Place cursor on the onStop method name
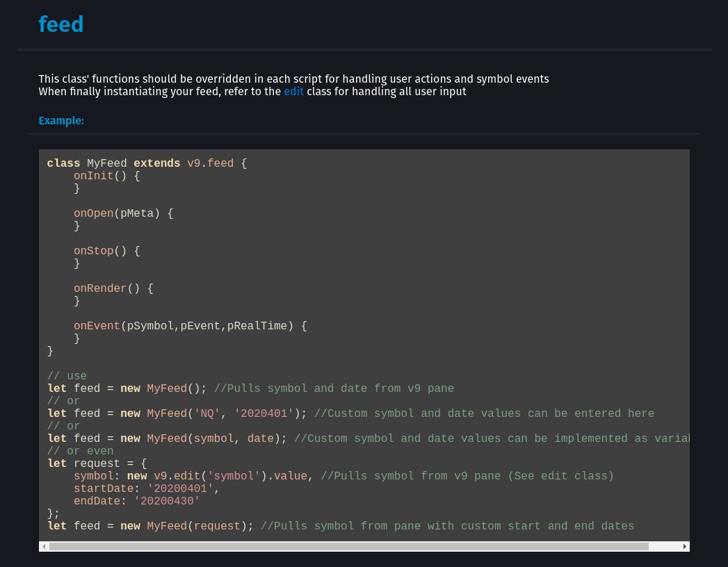Viewport: 728px width, 567px height. [93, 251]
